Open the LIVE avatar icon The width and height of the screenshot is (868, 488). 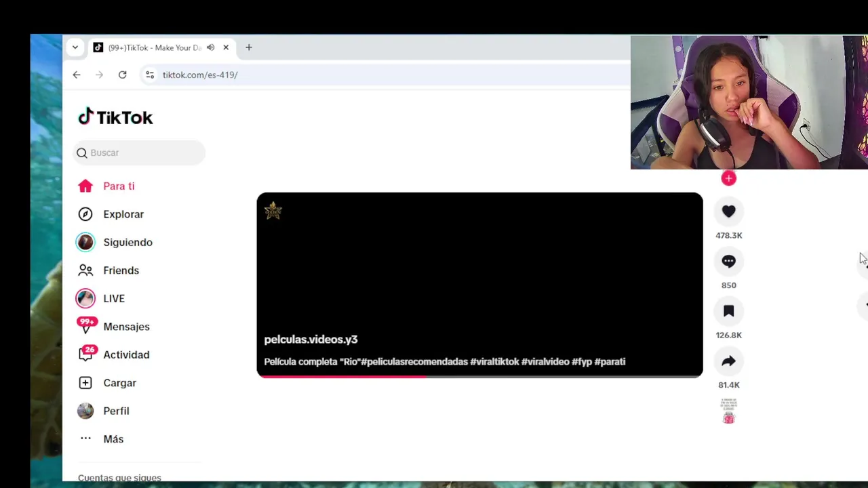coord(85,298)
